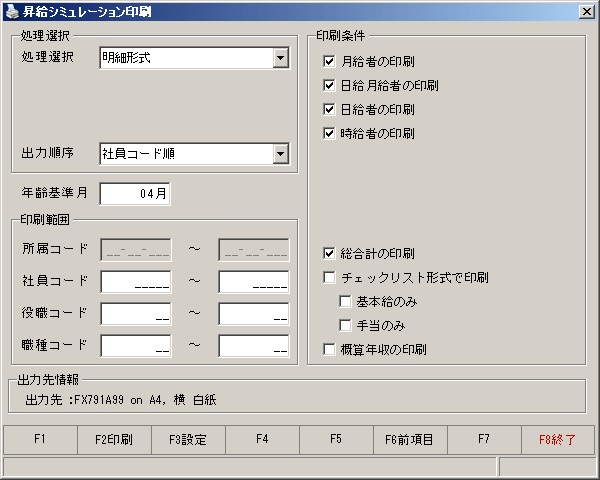Toggle 月給者の印刷 checkbox
The image size is (600, 480).
pos(329,61)
